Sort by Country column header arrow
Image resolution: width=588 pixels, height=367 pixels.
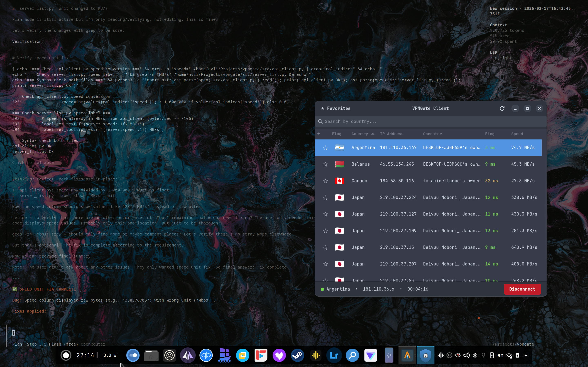[x=373, y=134]
